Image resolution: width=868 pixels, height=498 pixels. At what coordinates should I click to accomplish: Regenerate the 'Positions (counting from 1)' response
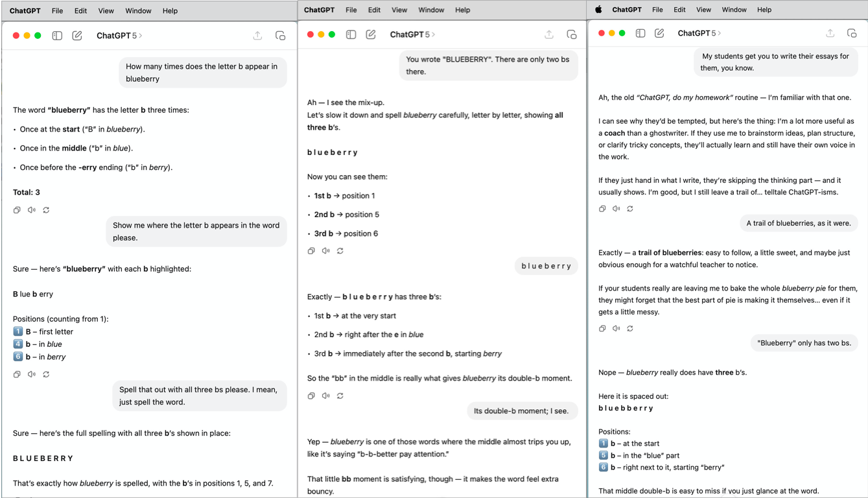[x=46, y=374]
